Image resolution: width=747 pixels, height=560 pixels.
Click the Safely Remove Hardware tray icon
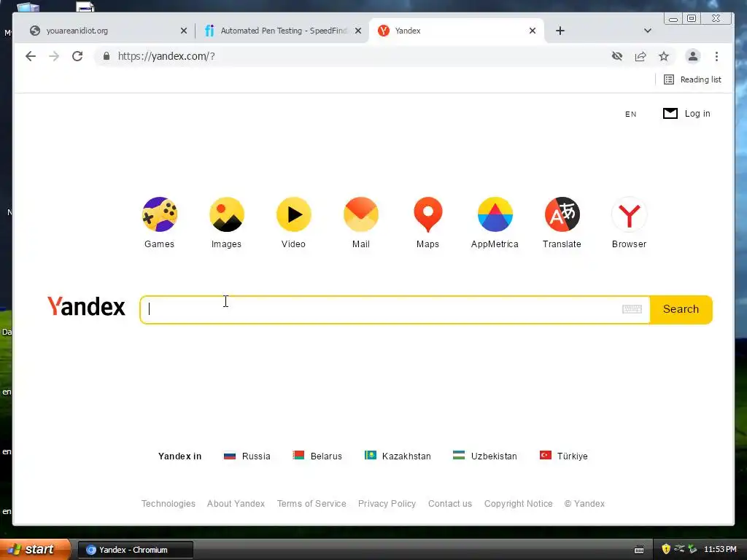point(692,549)
